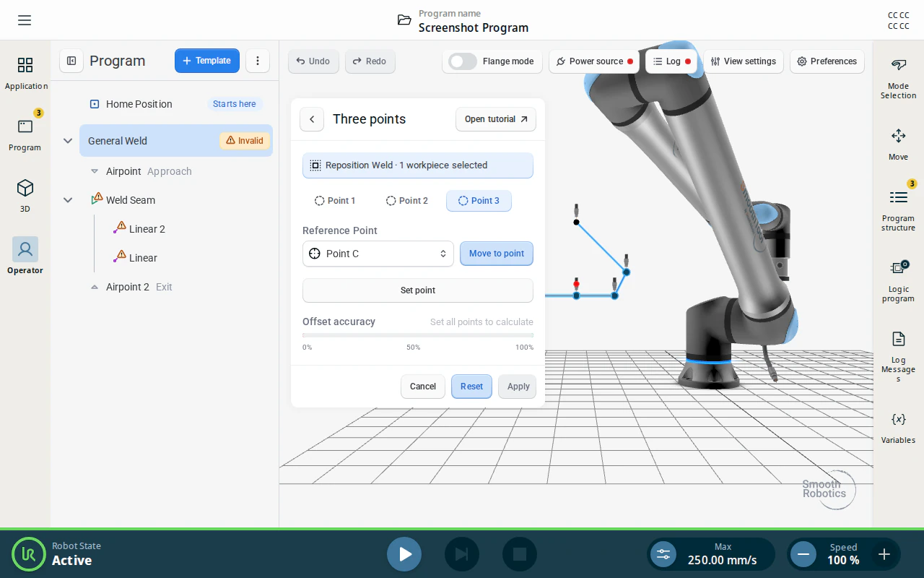
Task: Open View settings menu
Action: [x=744, y=61]
